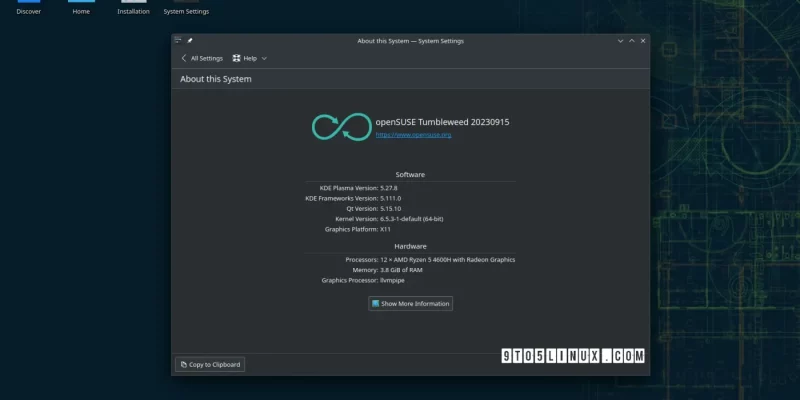Screen dimensions: 800x400
Task: Click the Software section heading
Action: point(410,174)
